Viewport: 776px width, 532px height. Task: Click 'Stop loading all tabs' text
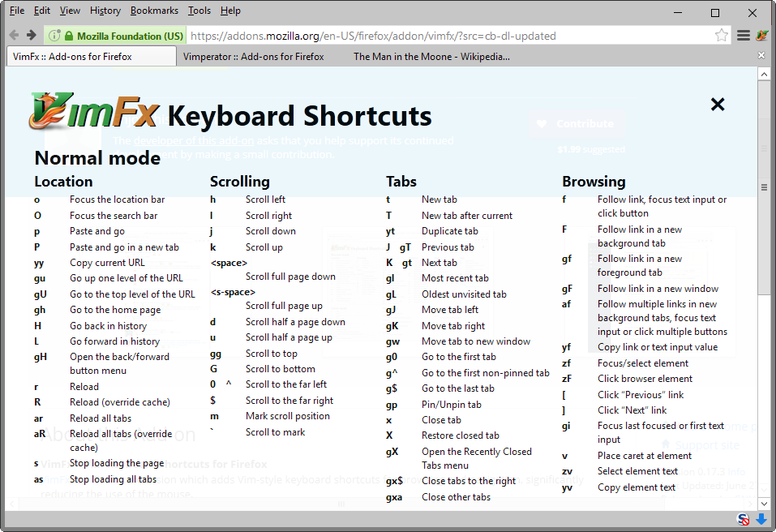[113, 479]
